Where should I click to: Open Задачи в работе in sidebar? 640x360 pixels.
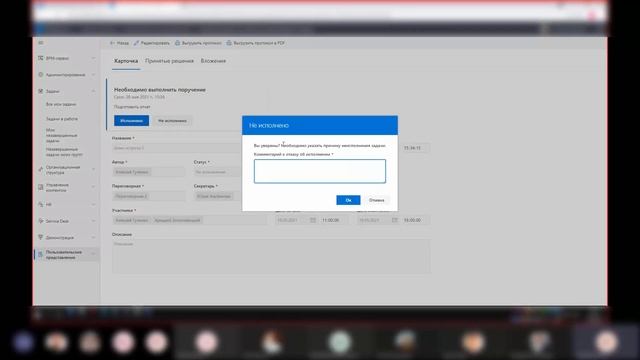coord(62,119)
